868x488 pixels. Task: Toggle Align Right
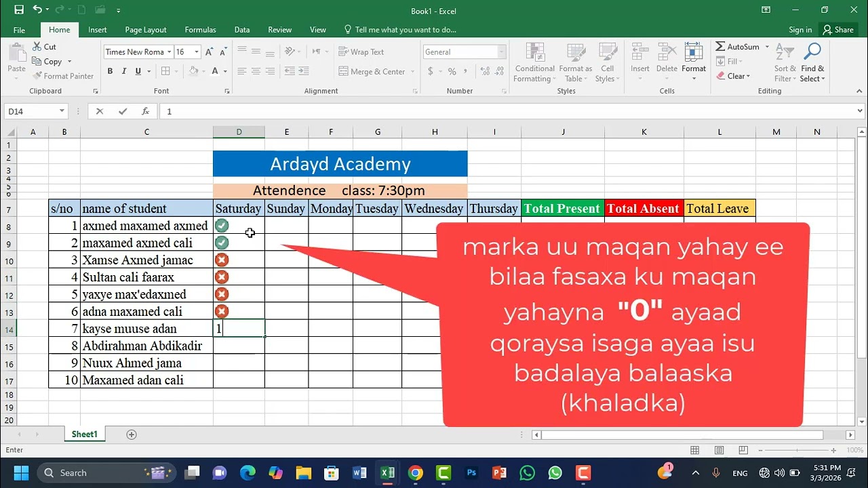(x=270, y=71)
